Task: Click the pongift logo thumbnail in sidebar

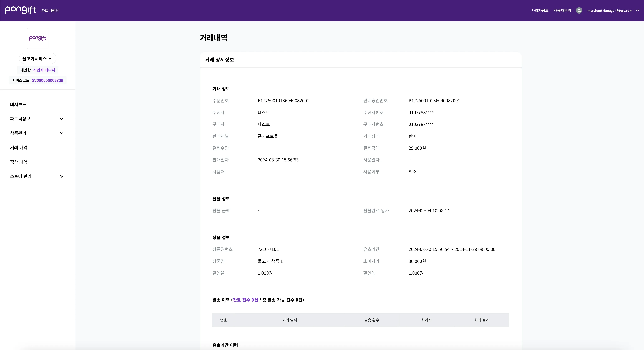Action: (38, 38)
